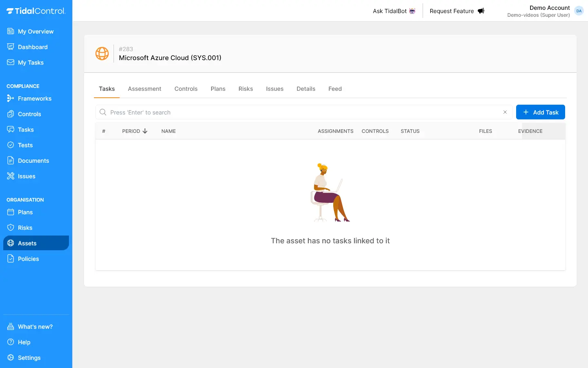The width and height of the screenshot is (588, 368).
Task: Click Request Feature in the top bar
Action: [457, 11]
